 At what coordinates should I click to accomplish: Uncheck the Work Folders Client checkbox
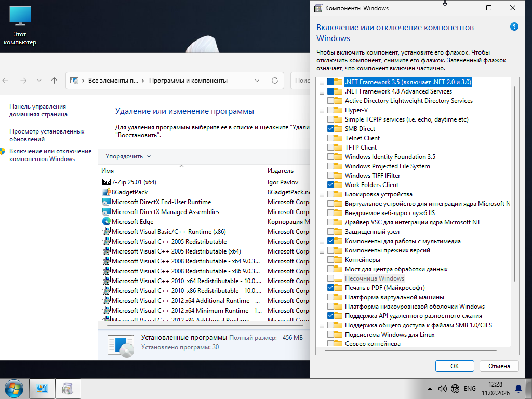click(x=330, y=185)
